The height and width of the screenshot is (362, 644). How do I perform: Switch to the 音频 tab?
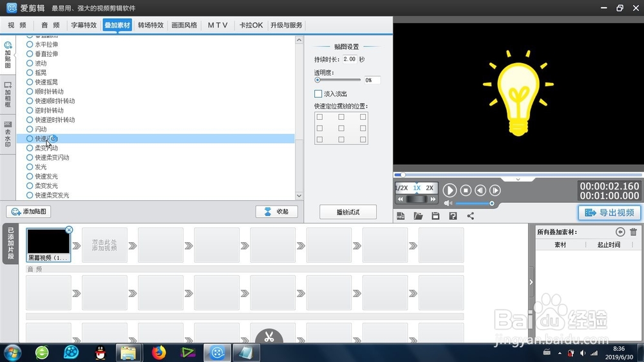coord(50,25)
